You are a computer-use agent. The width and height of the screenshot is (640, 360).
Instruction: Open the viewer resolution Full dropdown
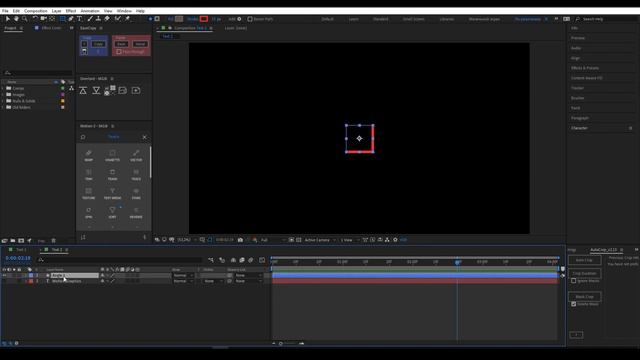(x=272, y=240)
